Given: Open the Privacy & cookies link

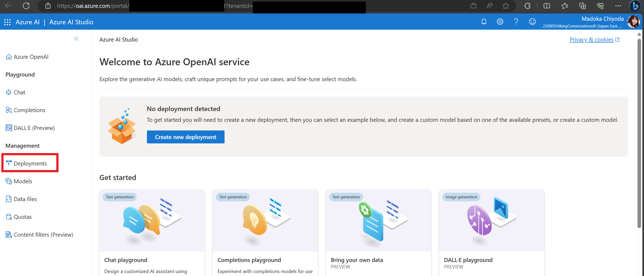Looking at the screenshot, I should [591, 39].
